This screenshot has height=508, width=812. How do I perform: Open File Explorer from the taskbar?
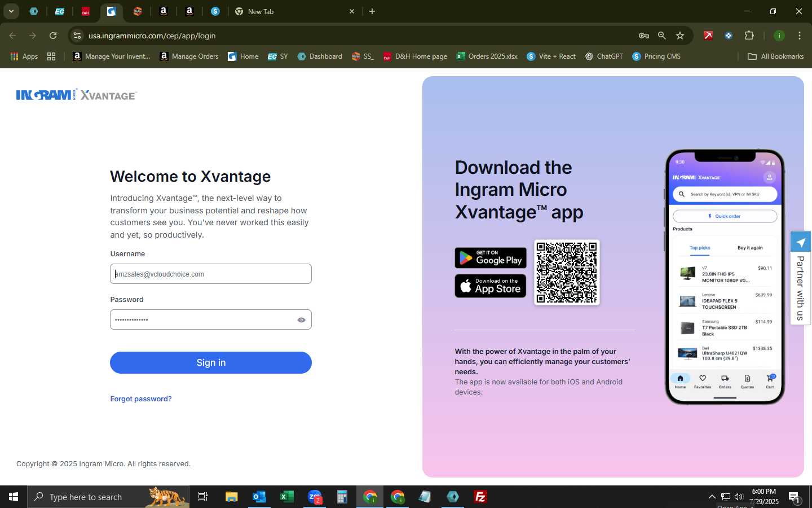(232, 497)
